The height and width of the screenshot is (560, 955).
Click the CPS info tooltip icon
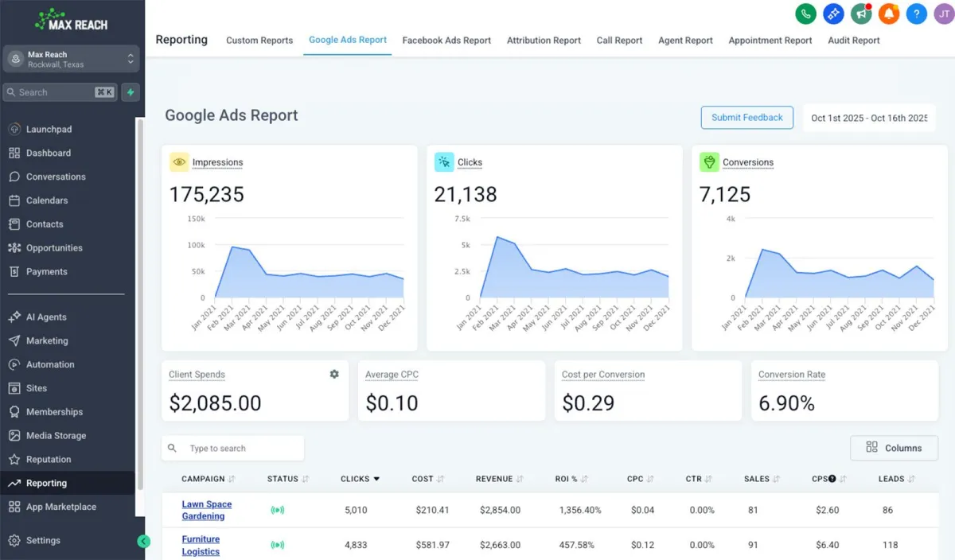(x=832, y=479)
